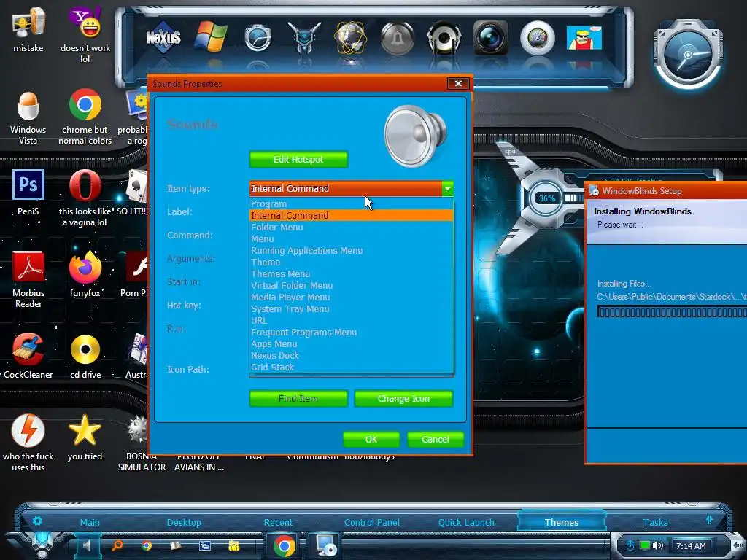Image resolution: width=747 pixels, height=560 pixels.
Task: Open the Yahoo Messenger desktop icon
Action: tap(85, 35)
